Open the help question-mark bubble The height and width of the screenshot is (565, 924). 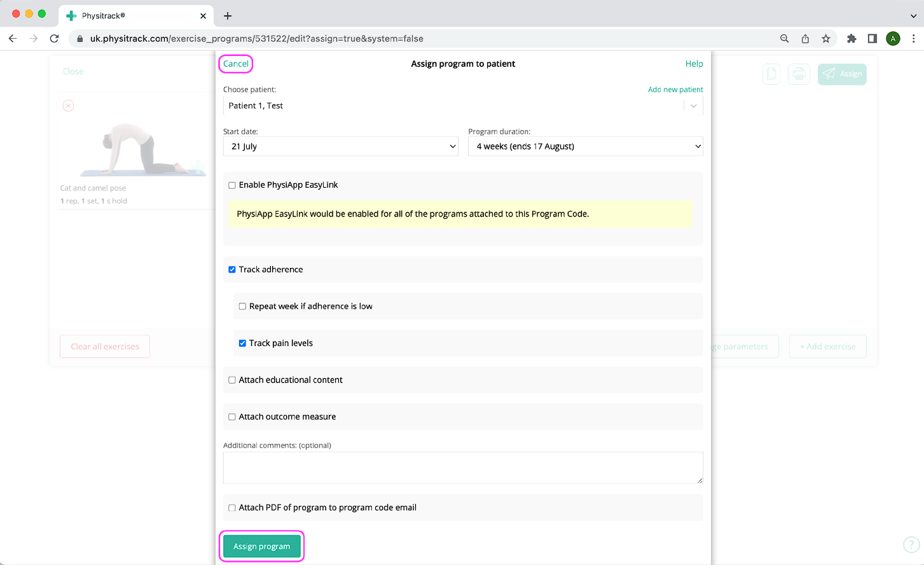click(911, 545)
